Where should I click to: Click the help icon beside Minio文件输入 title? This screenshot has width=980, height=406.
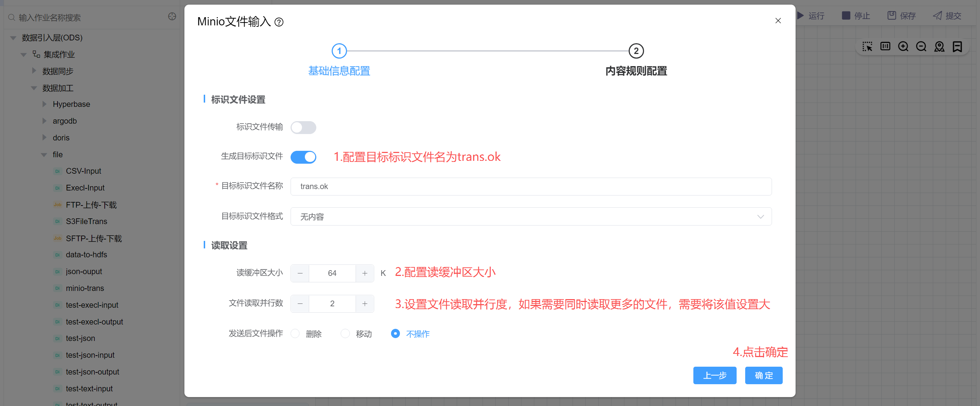(x=279, y=22)
